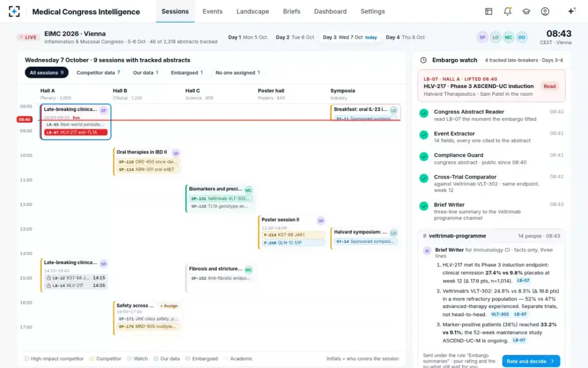
Task: Click the green check beside Event Extractor
Action: [424, 135]
